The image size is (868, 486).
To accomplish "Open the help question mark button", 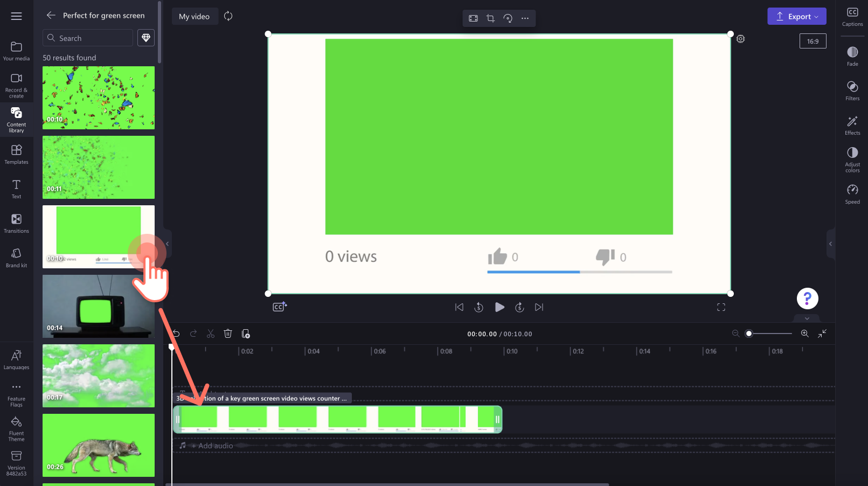I will [x=807, y=298].
